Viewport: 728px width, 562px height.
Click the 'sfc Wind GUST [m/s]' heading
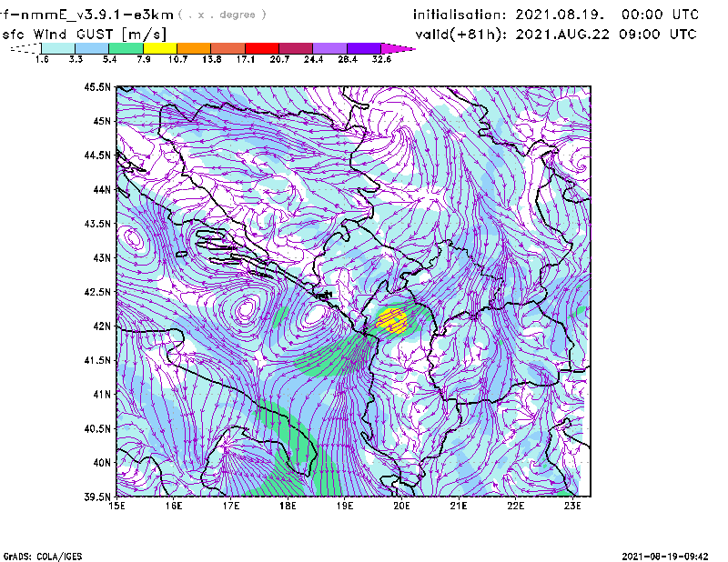(x=84, y=35)
